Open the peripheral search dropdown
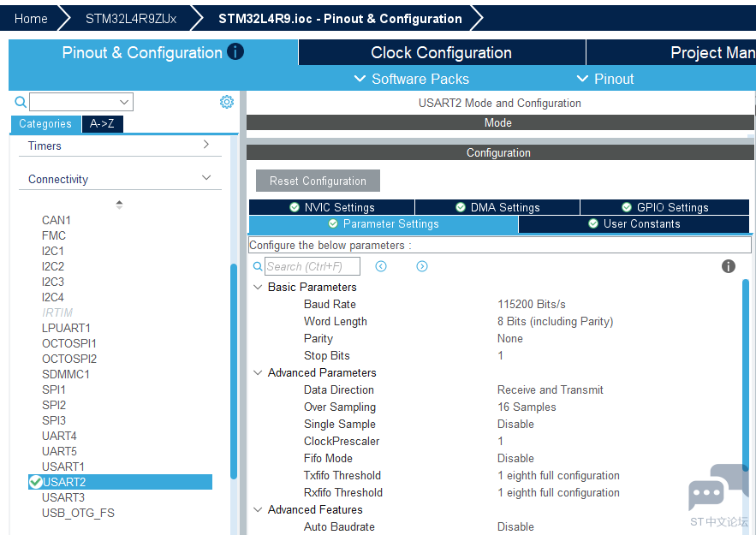This screenshot has height=535, width=756. (125, 102)
